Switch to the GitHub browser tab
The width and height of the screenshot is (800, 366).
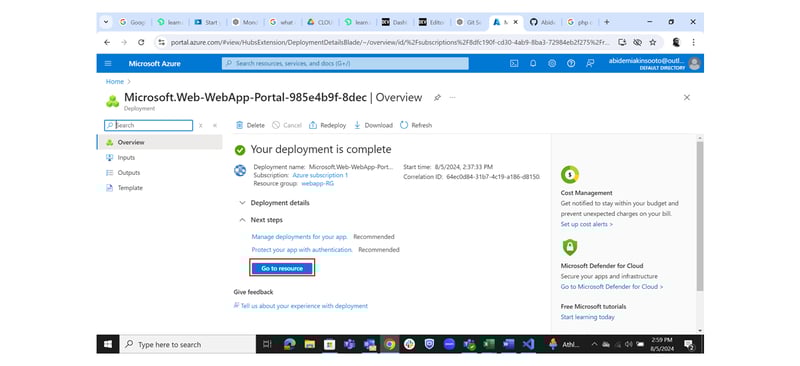(542, 22)
